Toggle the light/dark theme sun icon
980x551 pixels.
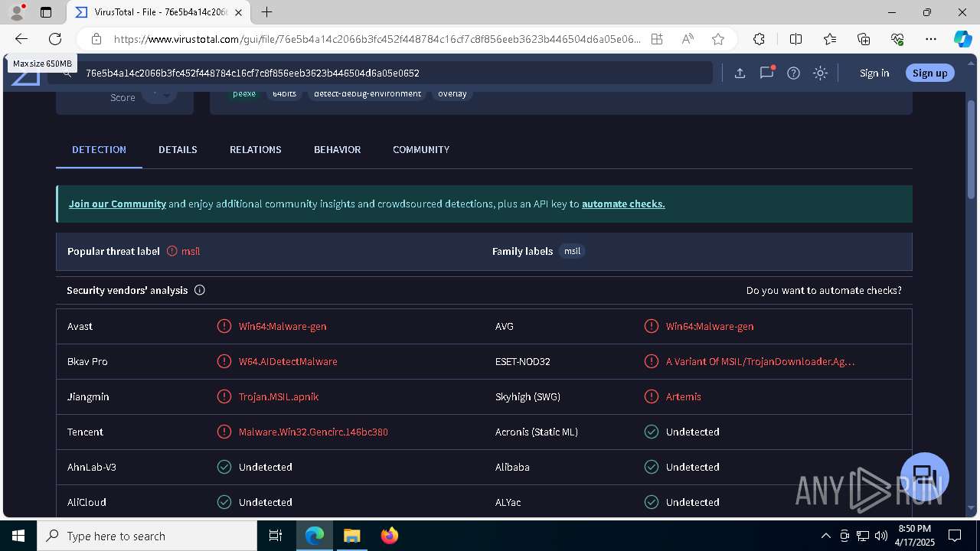click(820, 73)
